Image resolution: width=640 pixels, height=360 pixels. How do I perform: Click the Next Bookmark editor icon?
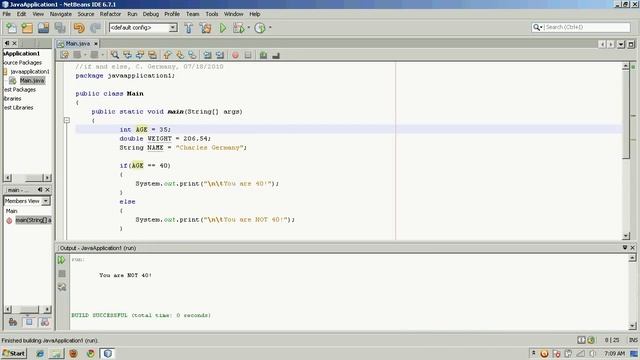180,55
